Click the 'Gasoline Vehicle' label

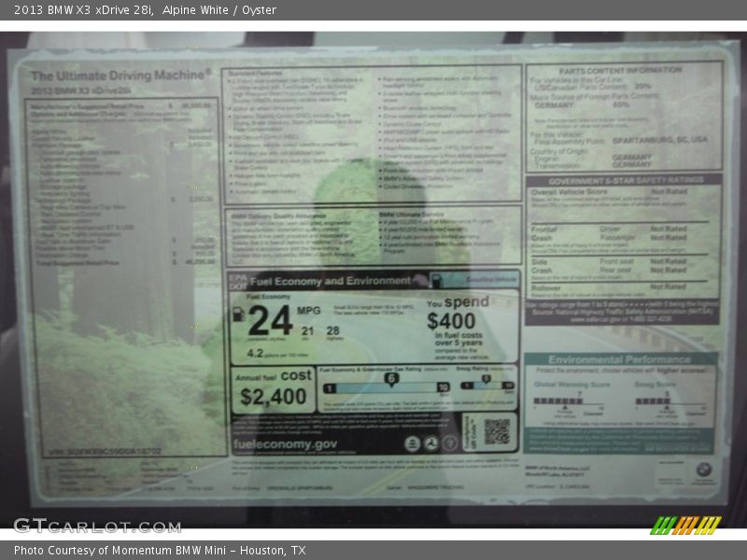tap(491, 279)
